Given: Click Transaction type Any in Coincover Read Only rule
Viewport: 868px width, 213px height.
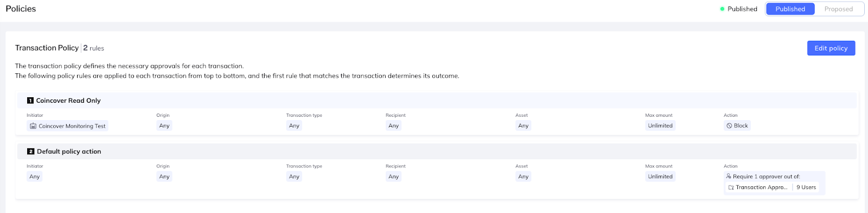Looking at the screenshot, I should [x=294, y=126].
